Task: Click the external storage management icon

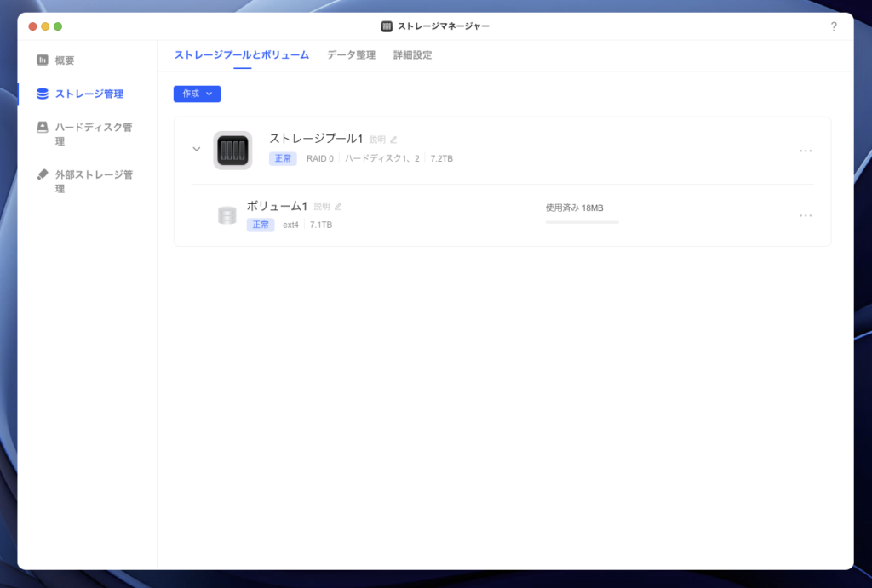Action: (43, 174)
